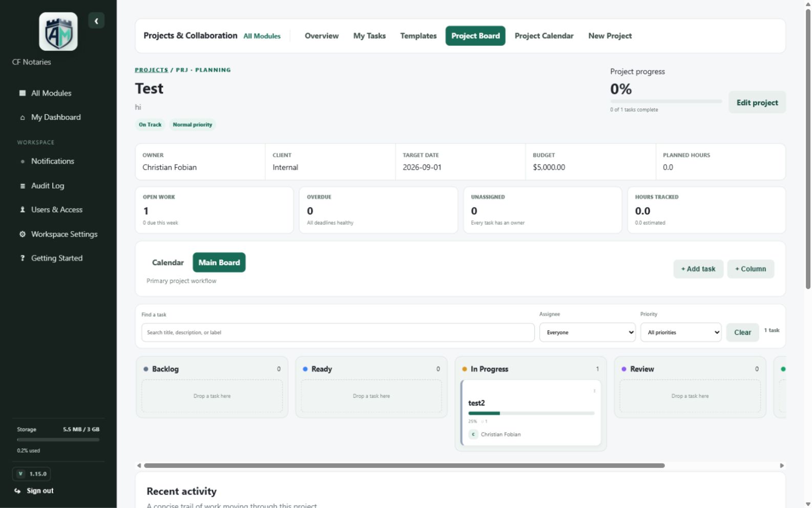
Task: Click the Audit Log list icon
Action: point(23,186)
